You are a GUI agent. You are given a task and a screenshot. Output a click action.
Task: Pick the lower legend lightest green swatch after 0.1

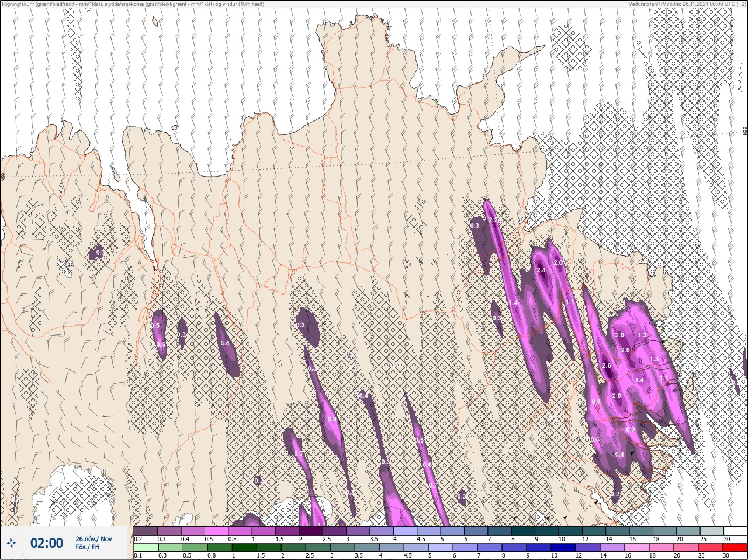point(146,548)
